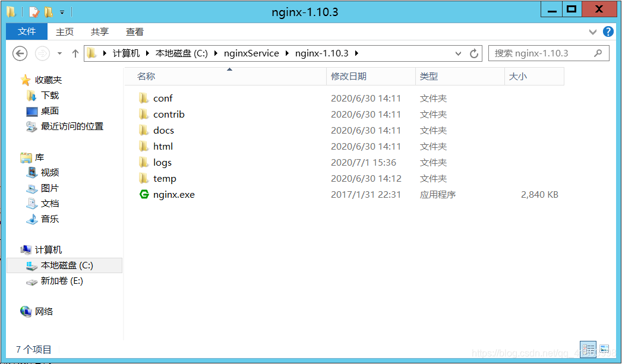The height and width of the screenshot is (364, 622).
Task: Click the 2,840 KB size value
Action: [x=539, y=195]
